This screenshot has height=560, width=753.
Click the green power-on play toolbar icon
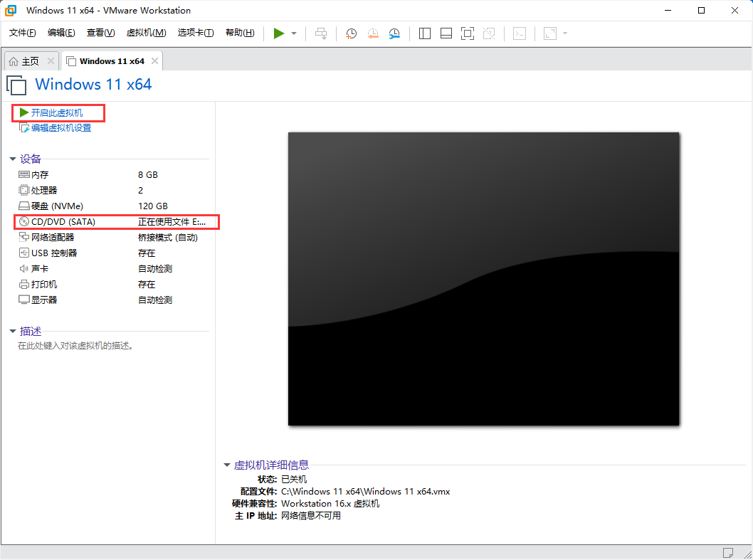(x=278, y=33)
